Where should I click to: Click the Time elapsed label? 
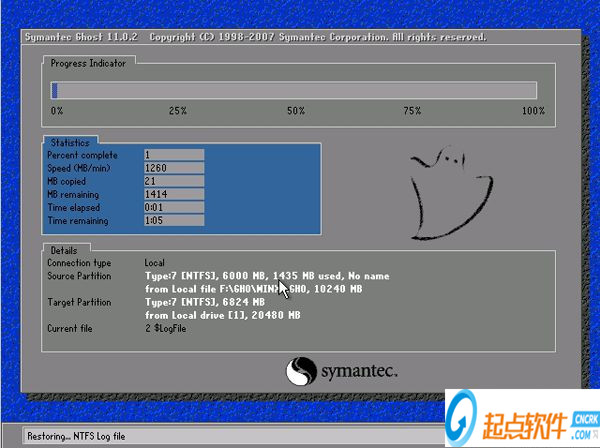point(73,207)
